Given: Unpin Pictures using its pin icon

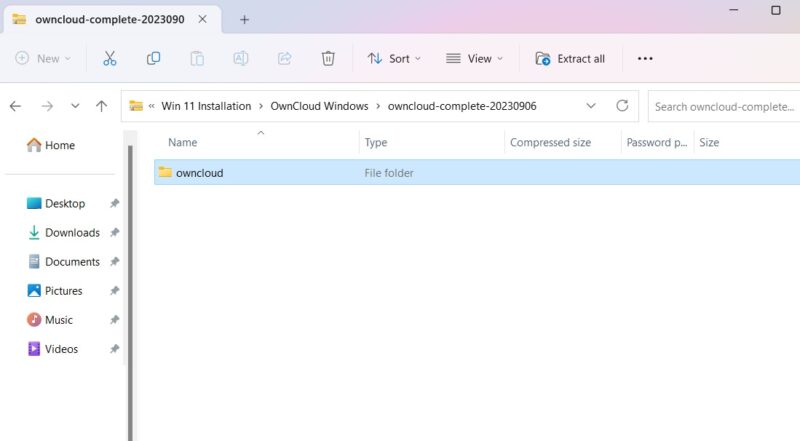Looking at the screenshot, I should coord(114,290).
